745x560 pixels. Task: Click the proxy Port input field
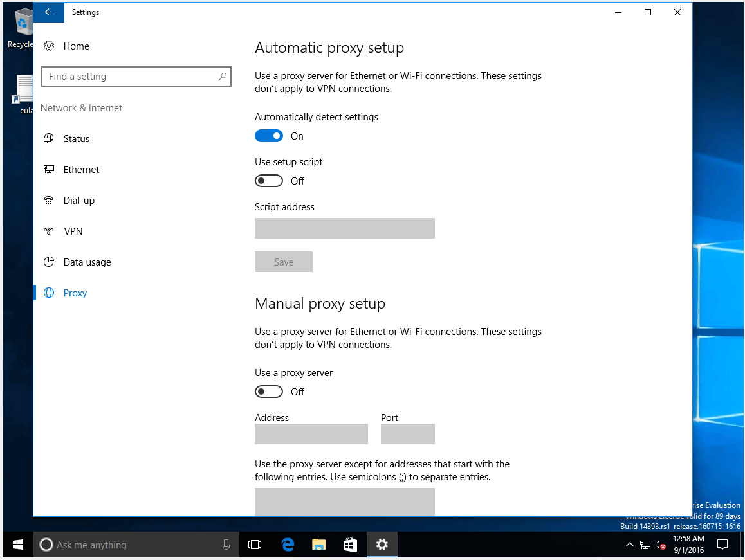[407, 434]
